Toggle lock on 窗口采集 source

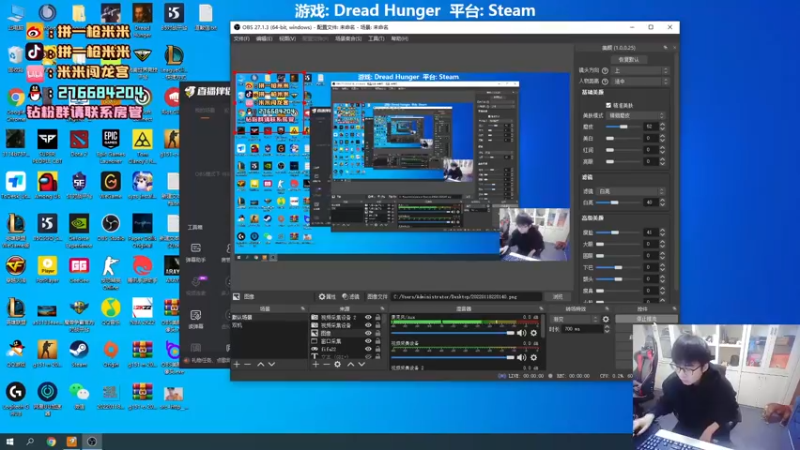coord(378,341)
